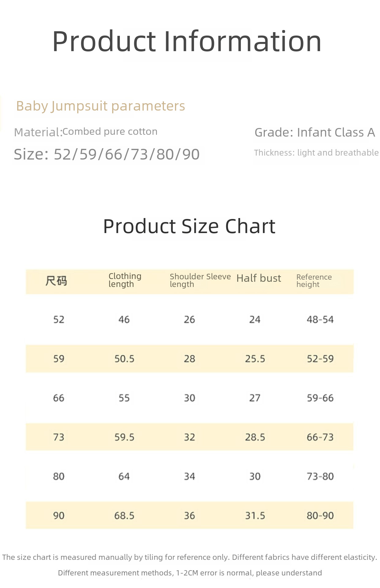Viewport: 380px width, 588px height.
Task: Click the Reference height column header
Action: point(314,281)
